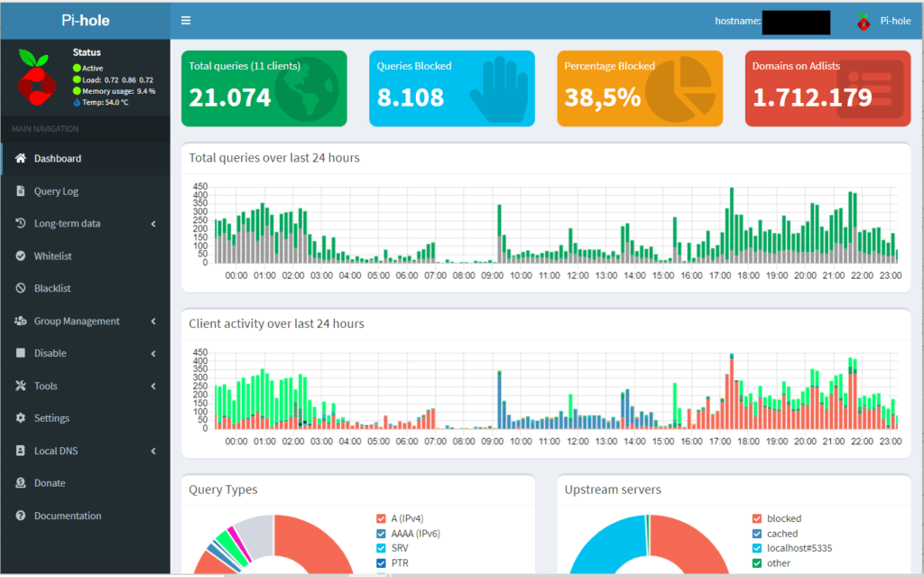
Task: Click the Local DNS address book icon
Action: (21, 451)
